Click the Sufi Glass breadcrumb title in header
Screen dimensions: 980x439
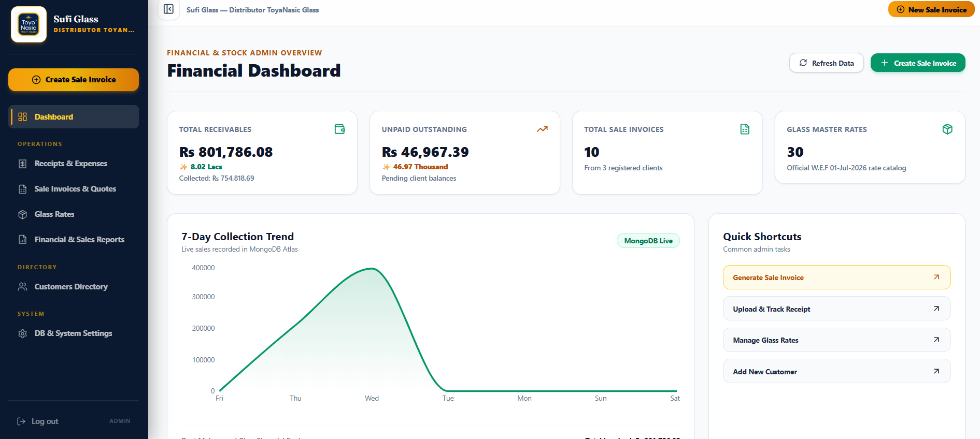(x=253, y=10)
